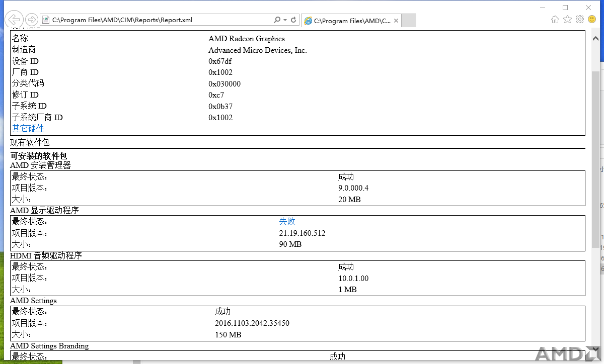Click the 20 MB size value

pyautogui.click(x=349, y=200)
